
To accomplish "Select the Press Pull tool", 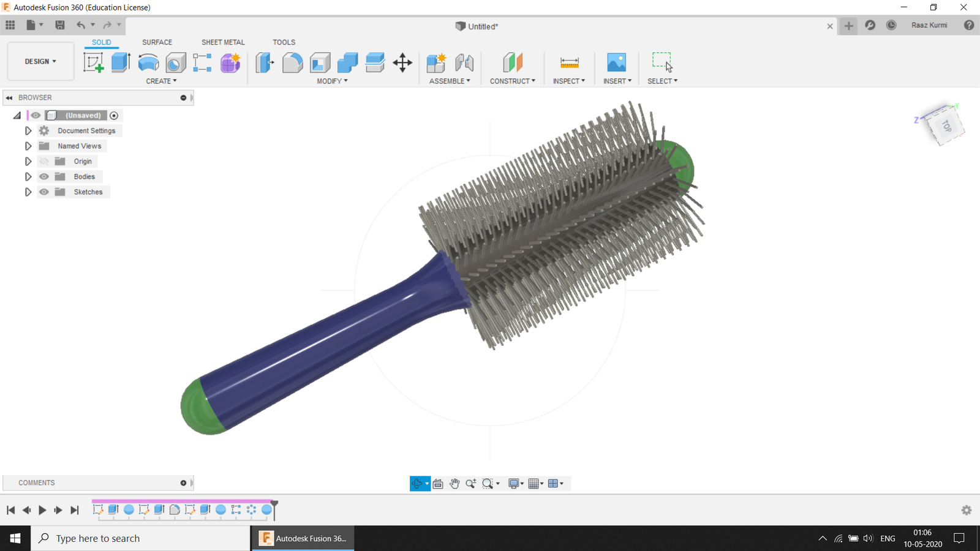I will (265, 62).
